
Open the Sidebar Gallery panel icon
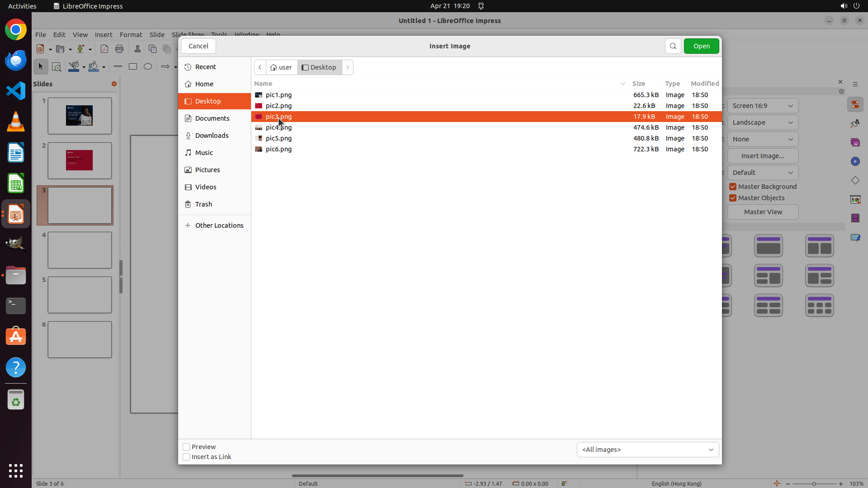[x=855, y=142]
